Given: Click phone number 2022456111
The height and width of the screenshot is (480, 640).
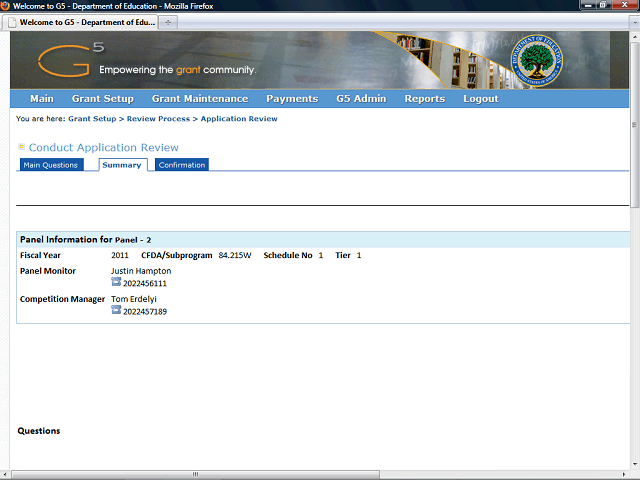Looking at the screenshot, I should click(145, 283).
